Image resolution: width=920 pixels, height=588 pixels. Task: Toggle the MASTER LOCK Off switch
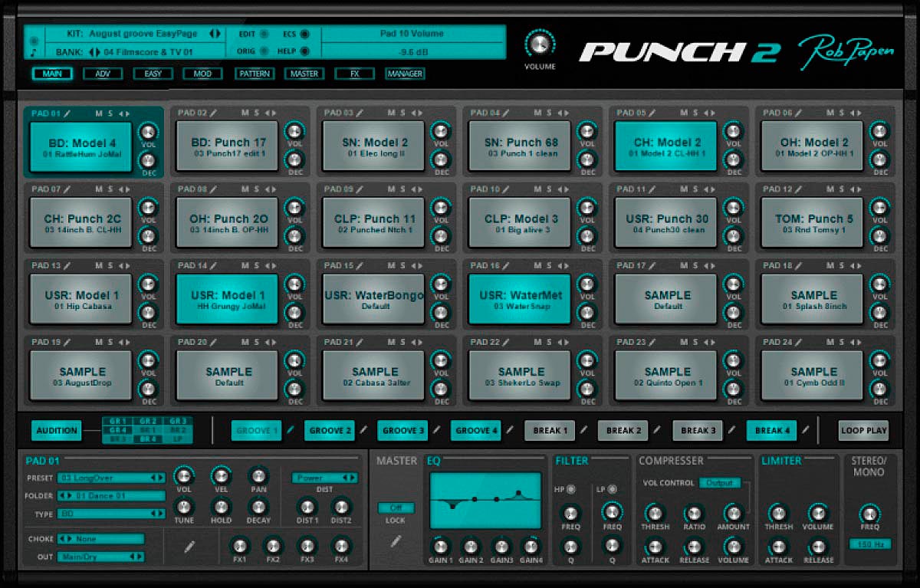pos(396,508)
